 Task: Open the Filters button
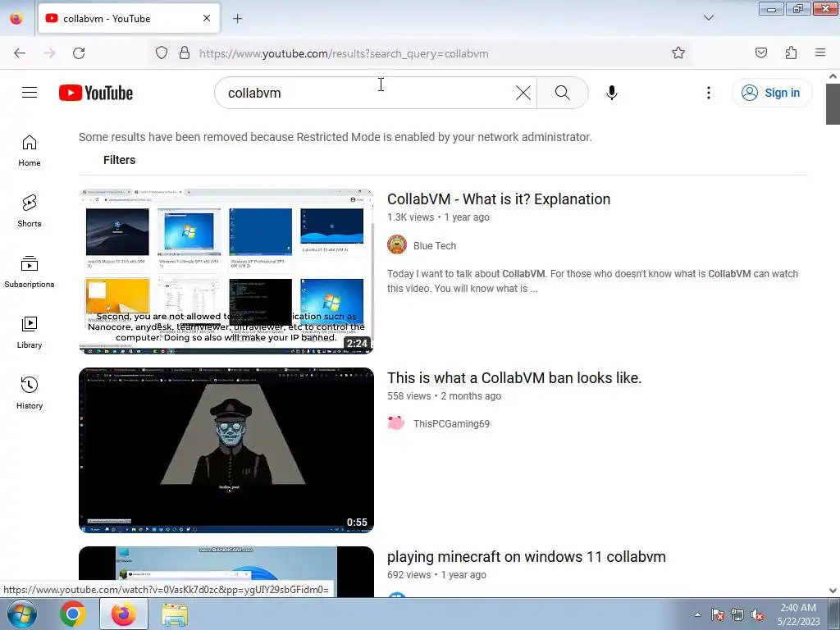coord(119,160)
